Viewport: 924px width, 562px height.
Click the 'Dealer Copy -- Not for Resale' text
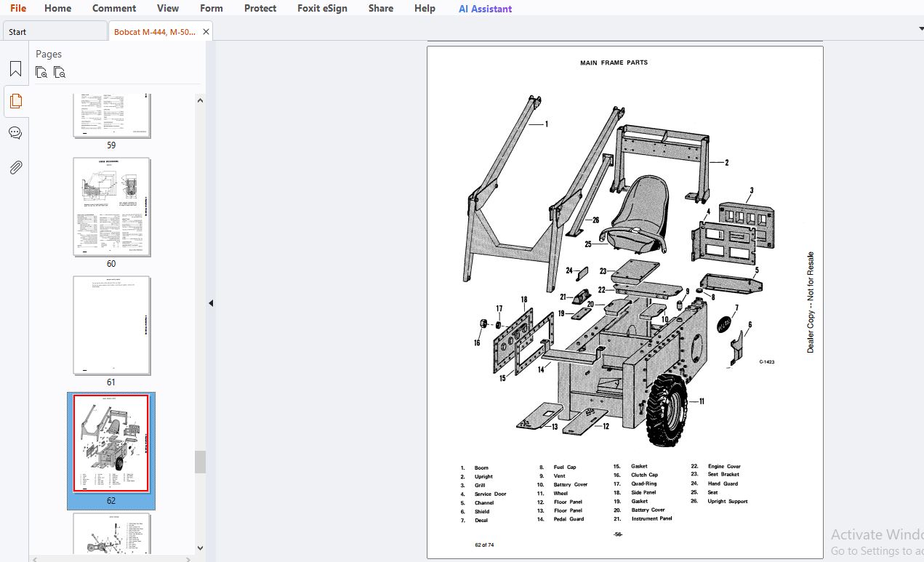point(811,302)
